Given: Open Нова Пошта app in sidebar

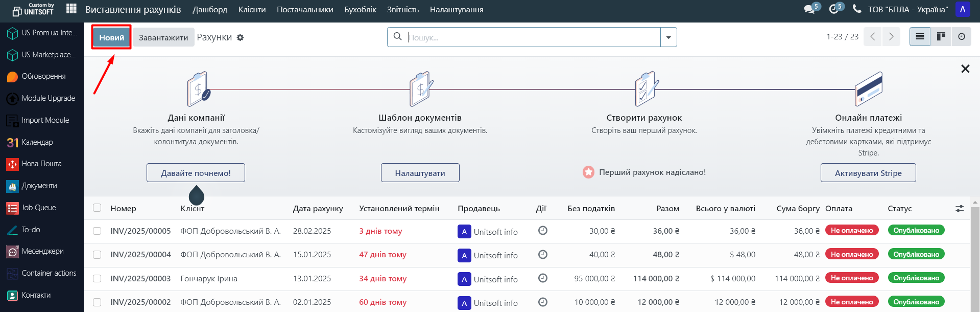Looking at the screenshot, I should (x=42, y=164).
